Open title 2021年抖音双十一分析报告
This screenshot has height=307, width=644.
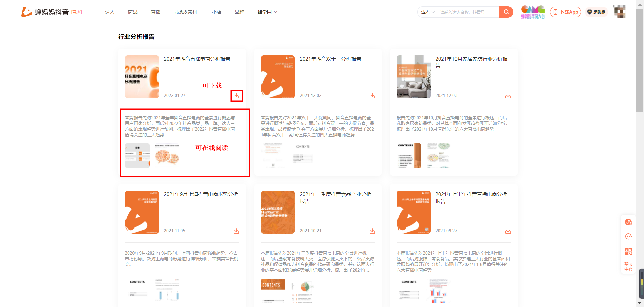pyautogui.click(x=330, y=59)
